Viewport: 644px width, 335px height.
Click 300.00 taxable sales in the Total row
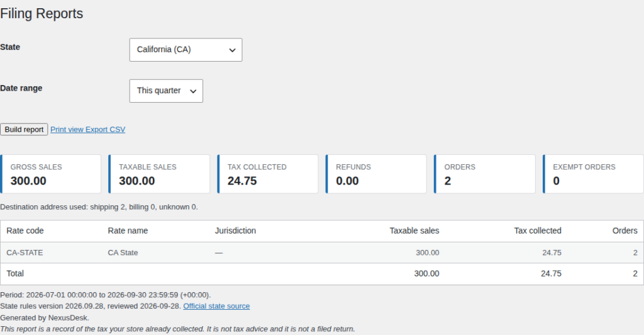click(427, 274)
